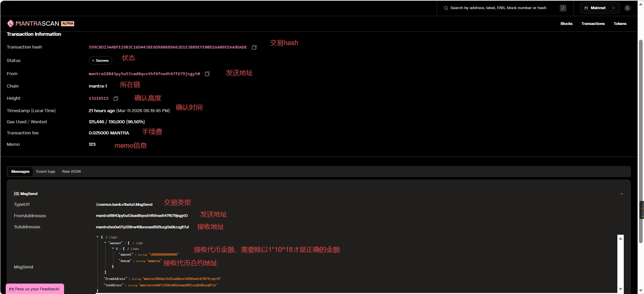Click the JSON panel scroll-down arrow
The image size is (644, 294).
click(620, 289)
